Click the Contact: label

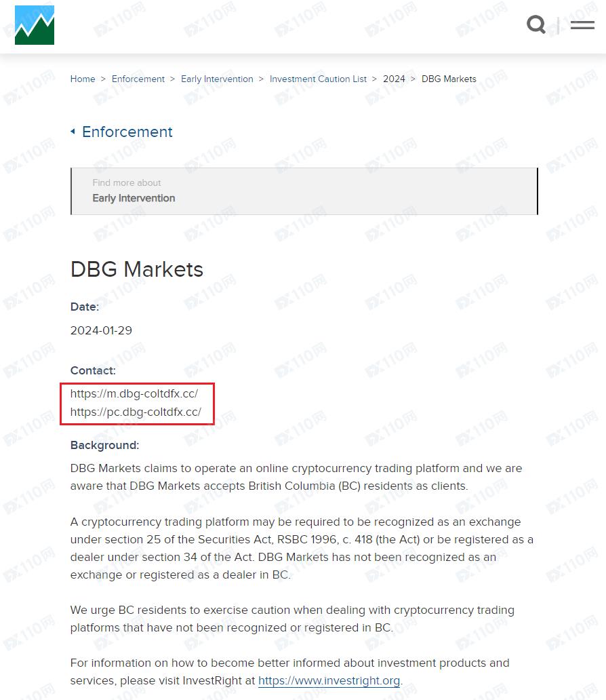tap(93, 370)
